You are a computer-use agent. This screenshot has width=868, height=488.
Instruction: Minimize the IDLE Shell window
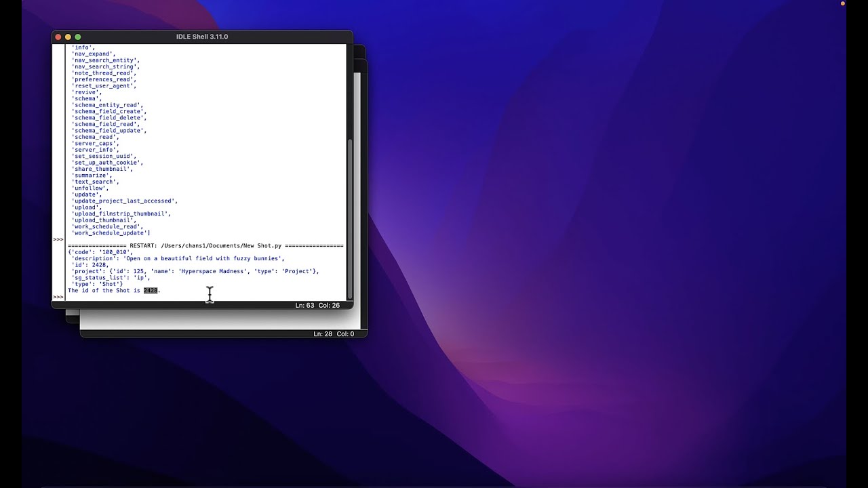click(x=68, y=37)
